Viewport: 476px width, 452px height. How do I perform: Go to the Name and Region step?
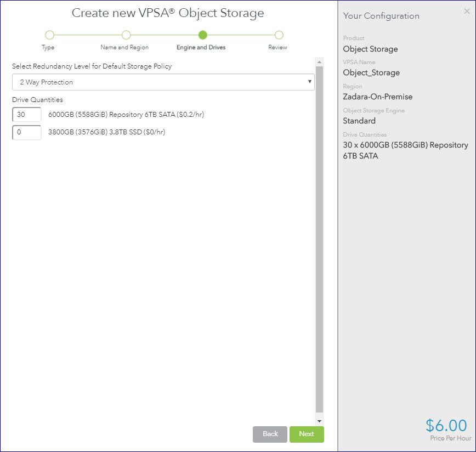pyautogui.click(x=124, y=47)
